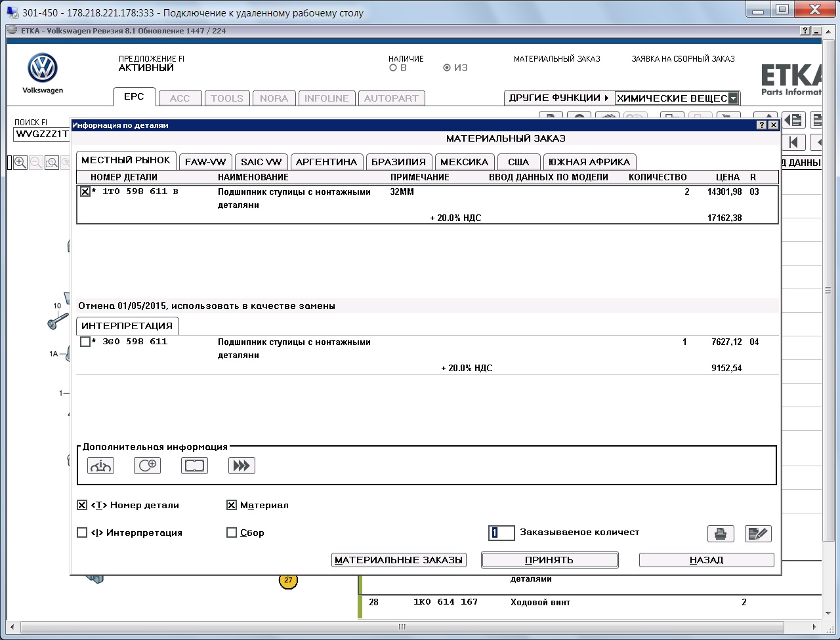Toggle the Материал checkbox
840x640 pixels.
pos(232,505)
